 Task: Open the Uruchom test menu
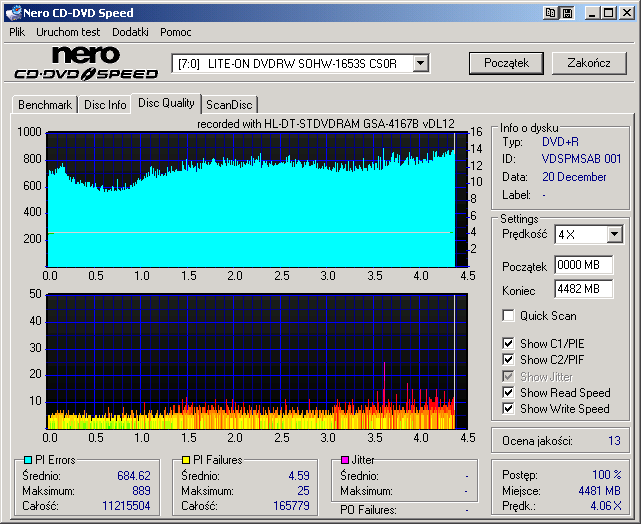point(68,32)
